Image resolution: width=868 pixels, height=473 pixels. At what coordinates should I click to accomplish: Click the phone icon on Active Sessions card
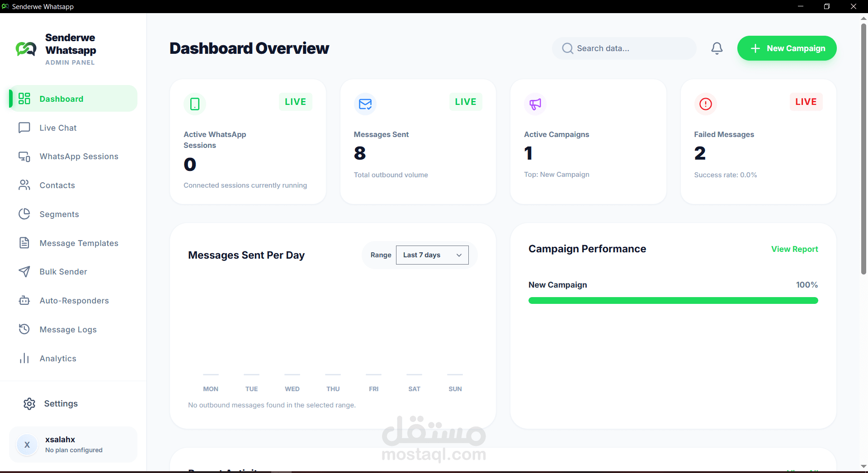pos(195,104)
